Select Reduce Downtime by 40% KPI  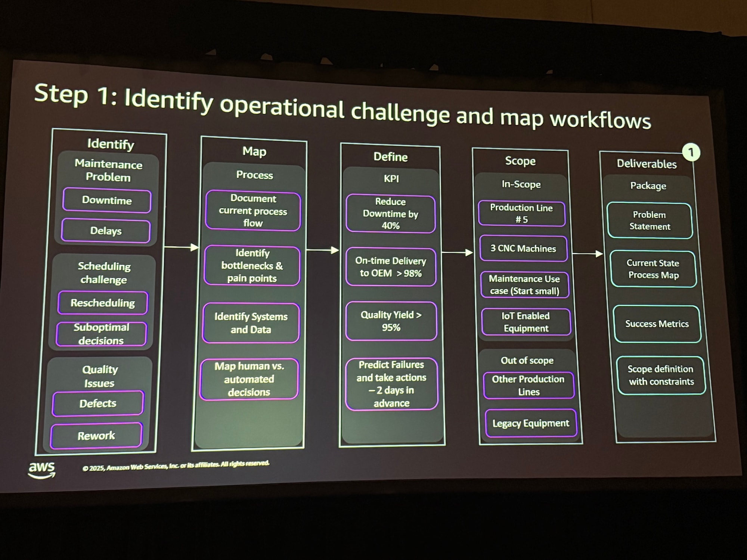390,214
